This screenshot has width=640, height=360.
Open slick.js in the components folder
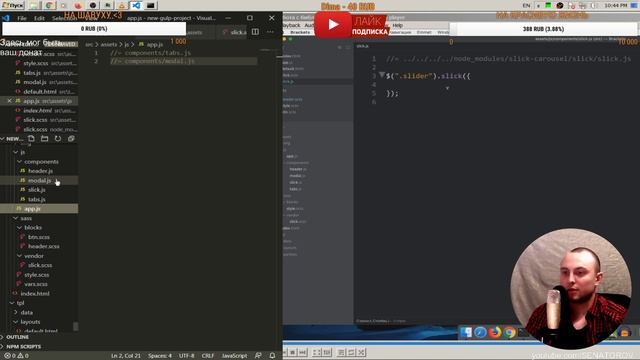36,190
